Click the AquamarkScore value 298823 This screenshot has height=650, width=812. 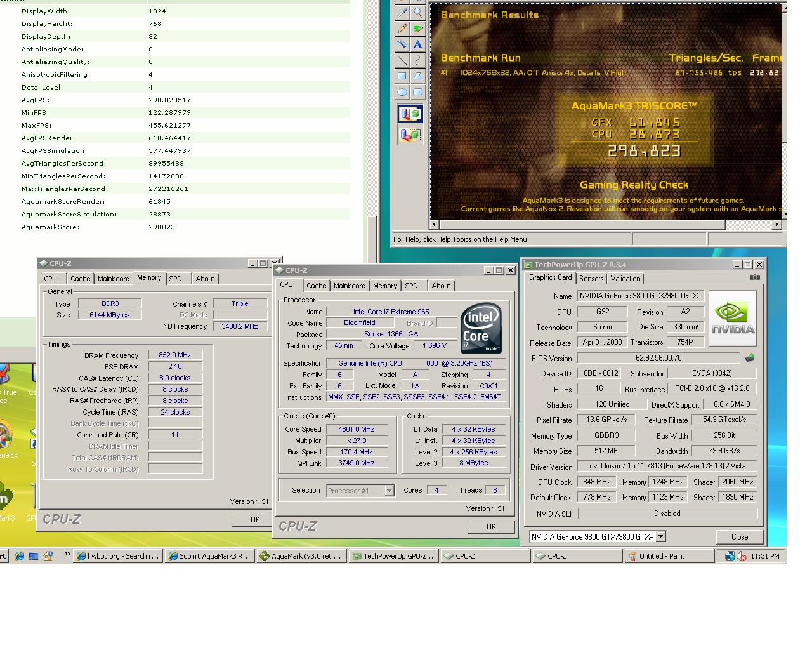(x=162, y=227)
